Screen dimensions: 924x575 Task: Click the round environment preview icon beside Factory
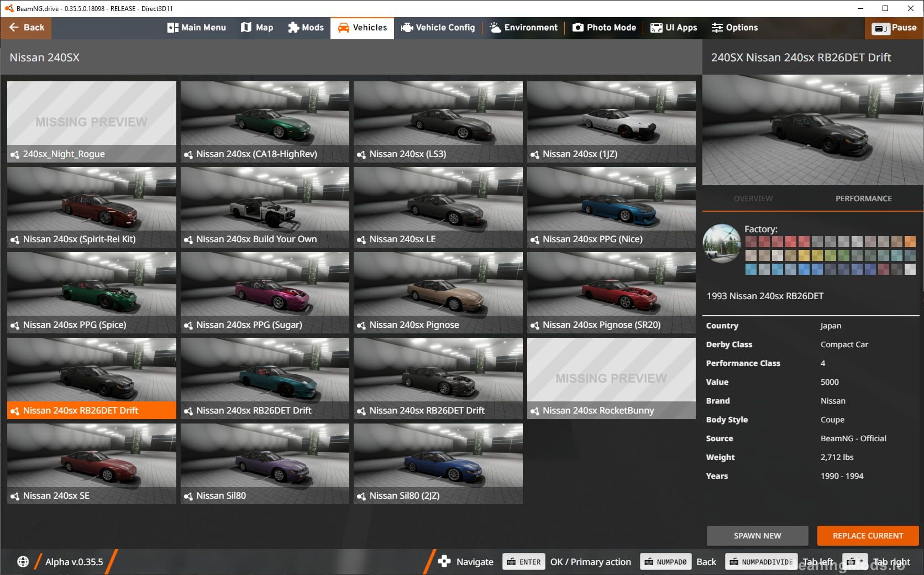(722, 243)
